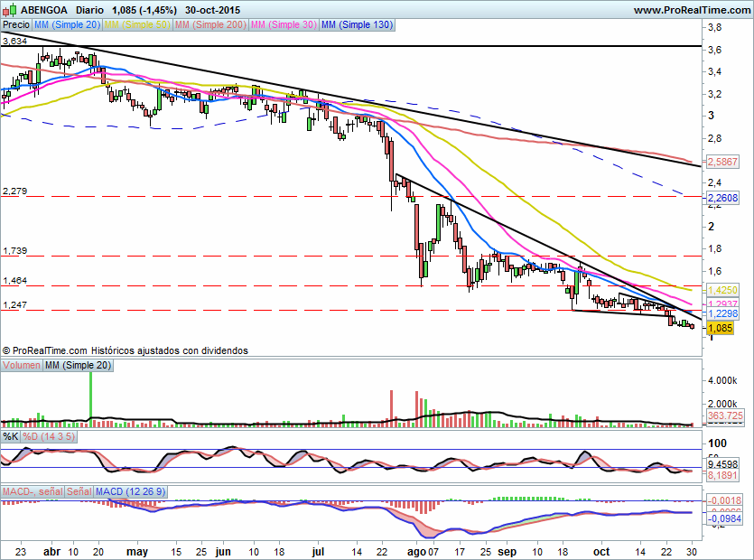Click the 'jul' month label on time axis
The width and height of the screenshot is (754, 560).
click(318, 551)
